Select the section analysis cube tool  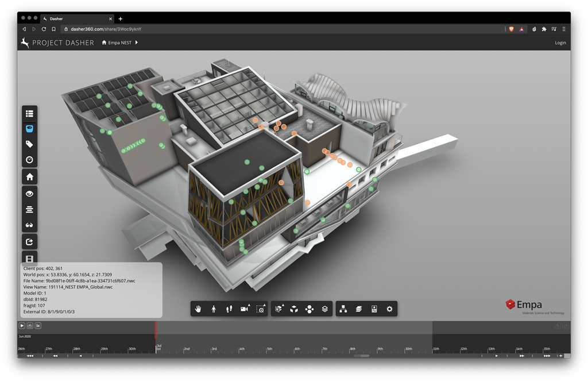(279, 309)
